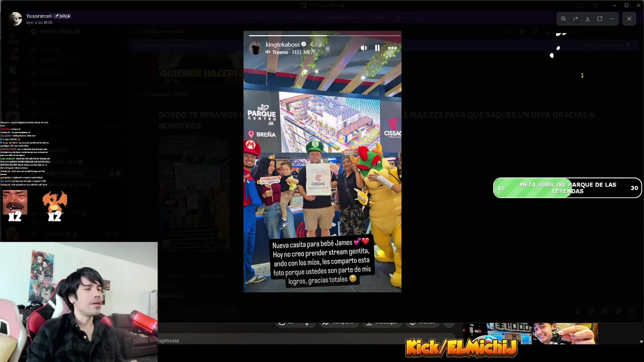The height and width of the screenshot is (362, 644).
Task: Click the bottom-right mini video thumbnail
Action: [530, 333]
